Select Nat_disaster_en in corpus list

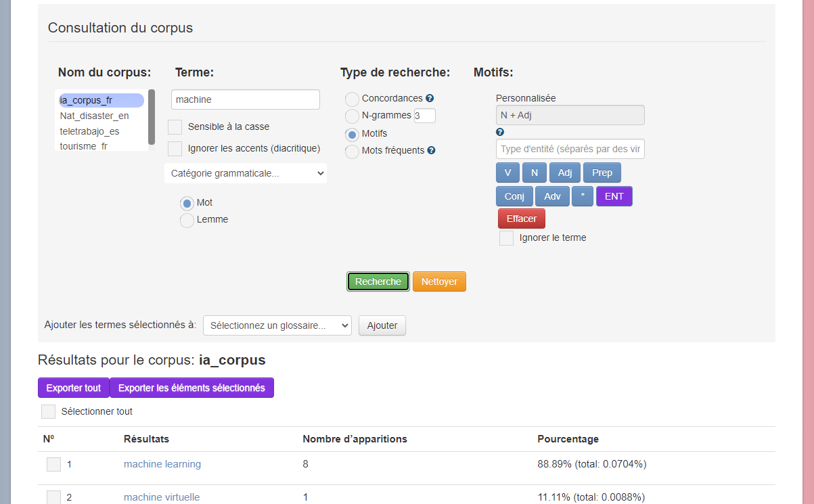coord(94,116)
